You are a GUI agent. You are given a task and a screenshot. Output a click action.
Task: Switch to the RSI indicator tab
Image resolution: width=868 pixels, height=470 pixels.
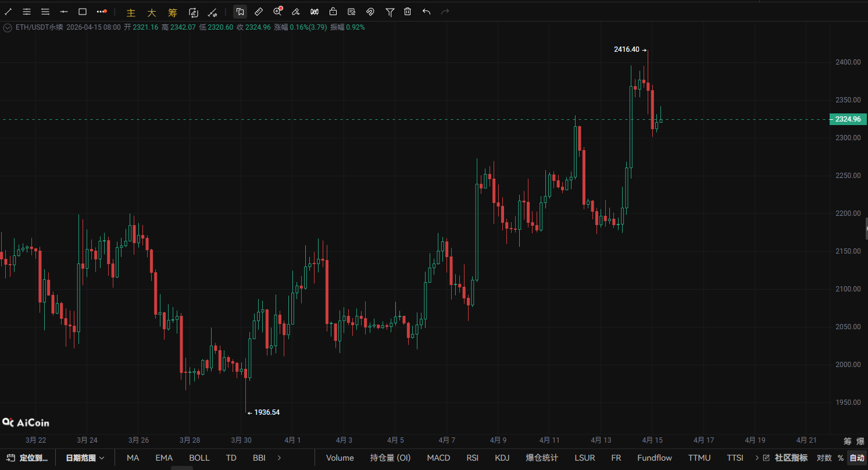coord(473,458)
